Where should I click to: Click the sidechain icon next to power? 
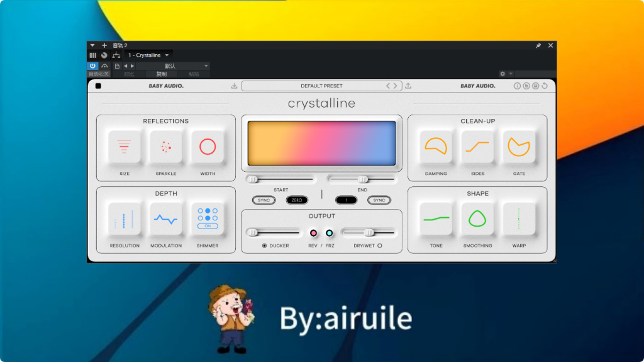(105, 66)
